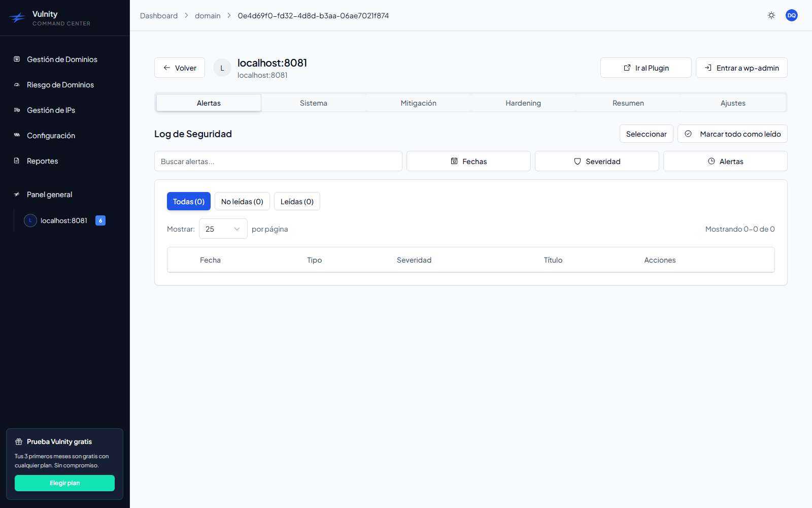Select the Leídas (0) filter
812x508 pixels.
[x=297, y=201]
